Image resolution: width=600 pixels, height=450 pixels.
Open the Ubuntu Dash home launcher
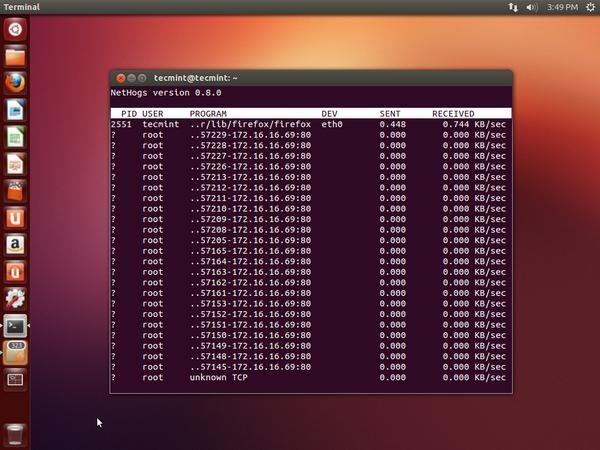point(15,29)
